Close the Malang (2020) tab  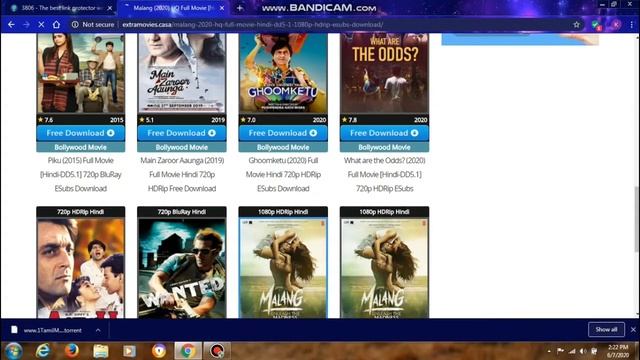222,8
